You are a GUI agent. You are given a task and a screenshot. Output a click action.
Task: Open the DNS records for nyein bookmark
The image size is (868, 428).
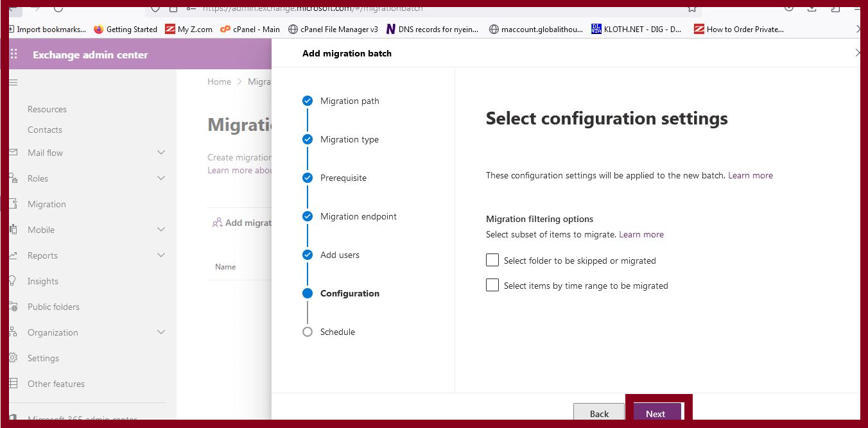click(x=431, y=29)
